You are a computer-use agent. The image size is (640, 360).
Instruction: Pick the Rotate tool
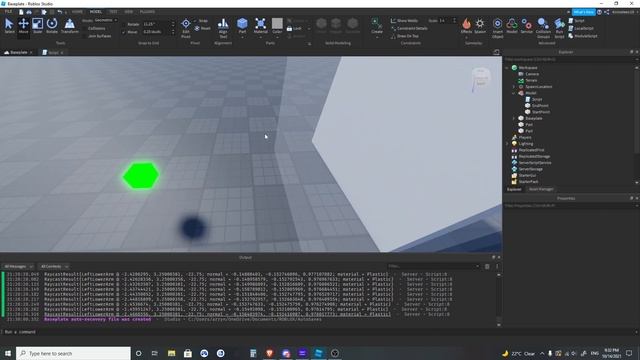click(52, 26)
